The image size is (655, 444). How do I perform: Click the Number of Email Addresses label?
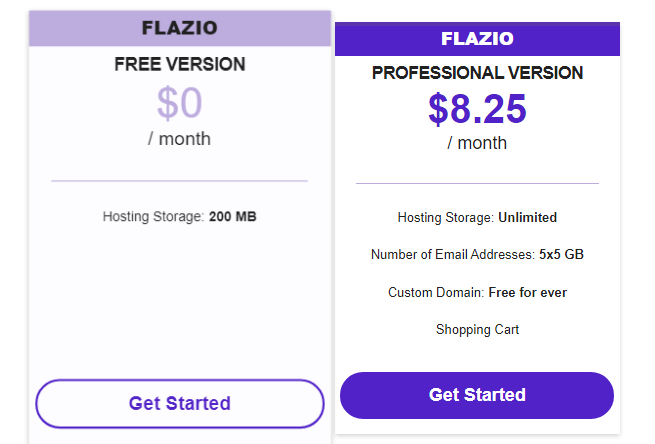click(452, 255)
